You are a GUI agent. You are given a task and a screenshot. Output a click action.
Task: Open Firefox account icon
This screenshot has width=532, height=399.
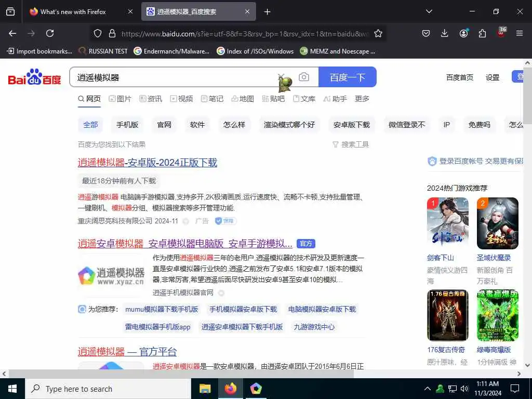click(463, 33)
